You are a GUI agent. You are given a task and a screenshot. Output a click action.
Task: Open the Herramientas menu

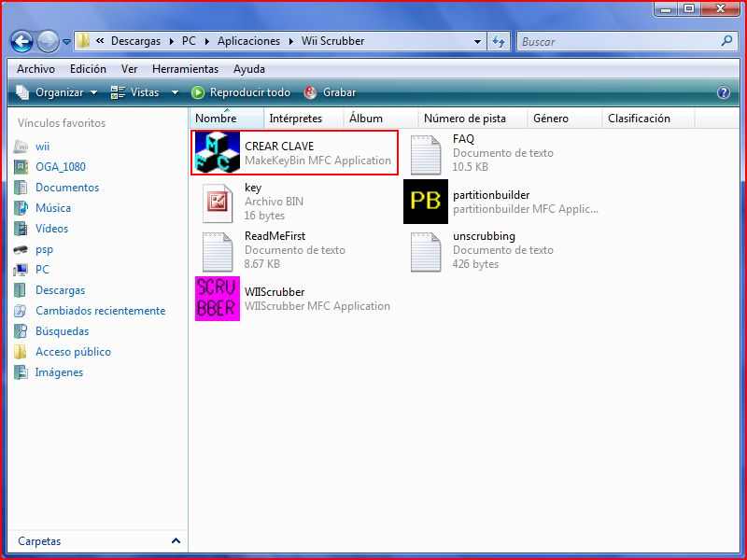(x=185, y=69)
